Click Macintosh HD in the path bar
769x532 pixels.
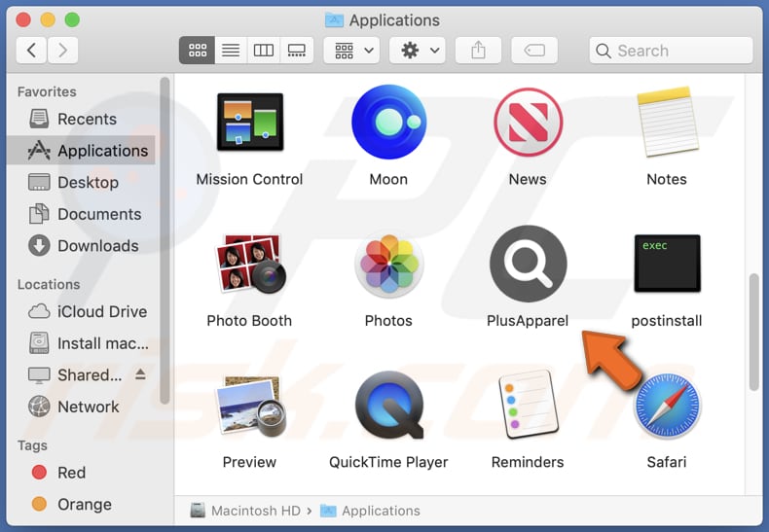click(245, 511)
